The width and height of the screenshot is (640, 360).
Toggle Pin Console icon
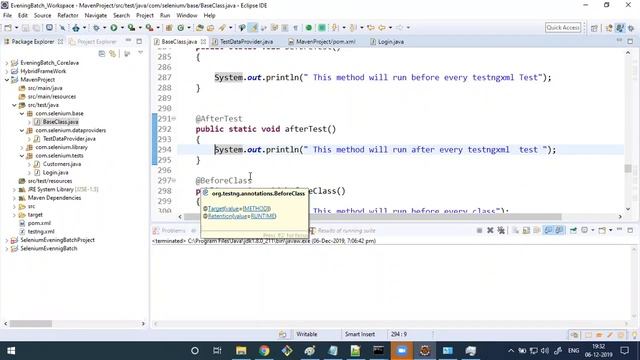573,231
